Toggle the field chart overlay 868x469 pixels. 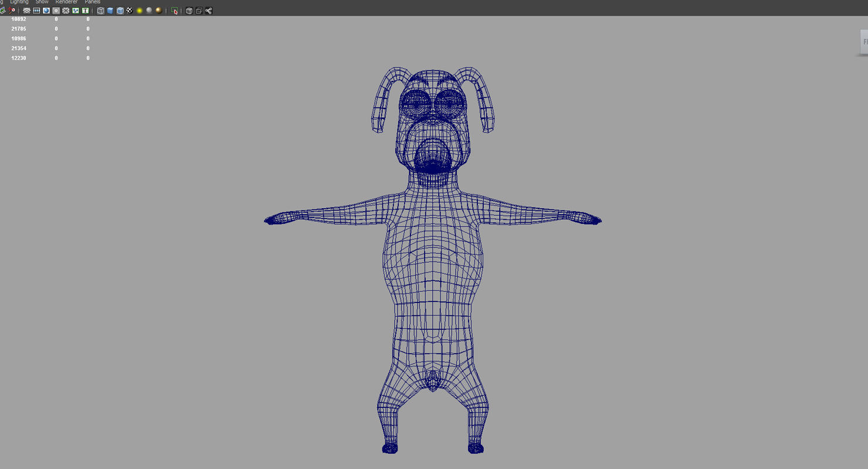tap(66, 11)
